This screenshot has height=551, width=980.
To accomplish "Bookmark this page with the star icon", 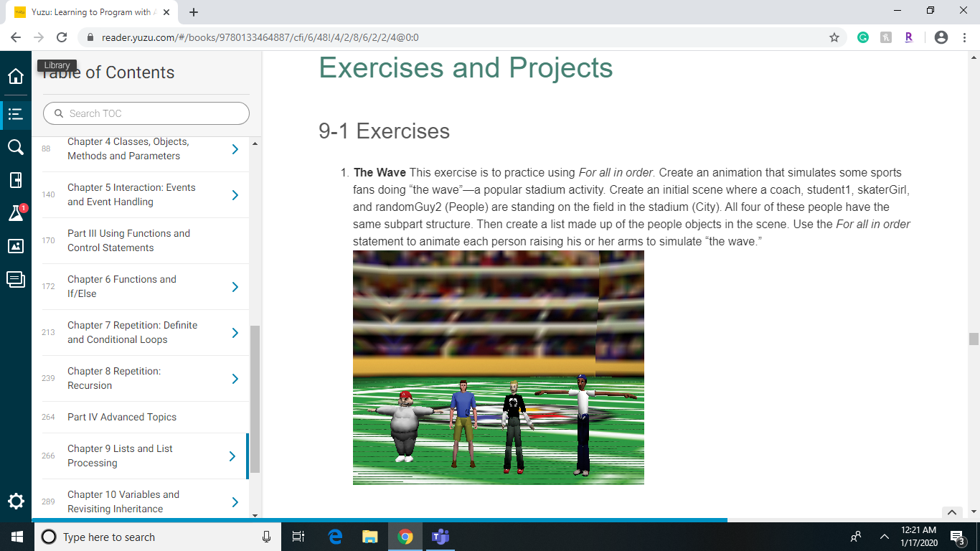I will [x=834, y=36].
